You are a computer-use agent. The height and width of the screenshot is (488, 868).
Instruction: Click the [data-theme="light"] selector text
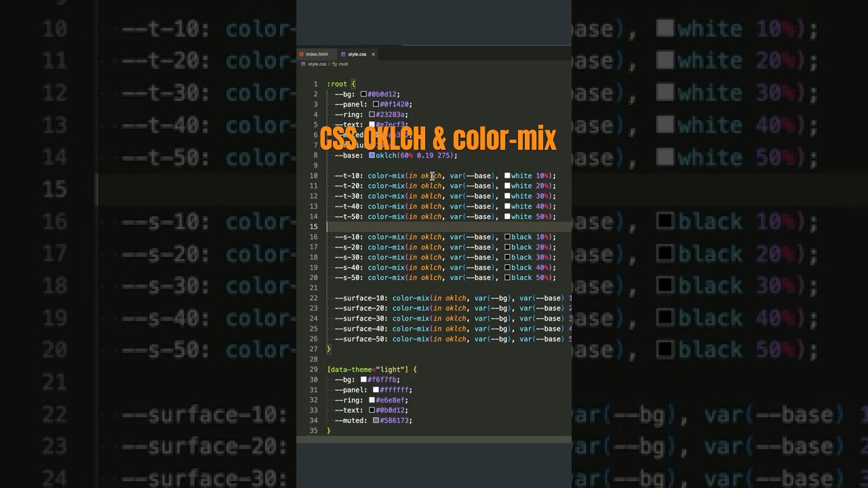coord(368,369)
